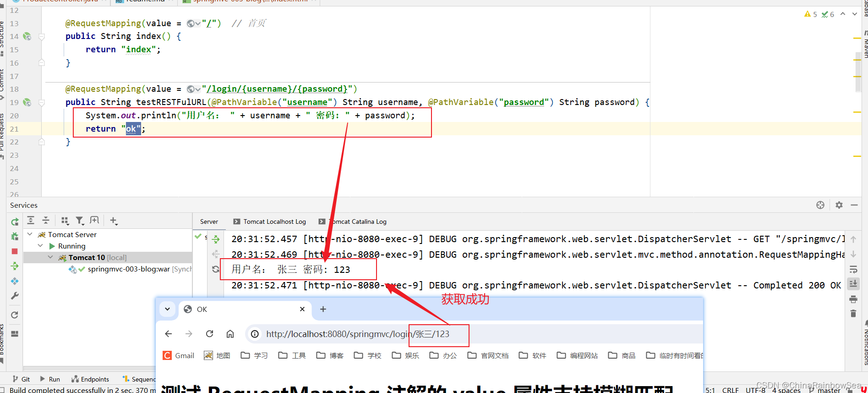
Task: Open the Filter dropdown in Services toolbar
Action: click(80, 221)
